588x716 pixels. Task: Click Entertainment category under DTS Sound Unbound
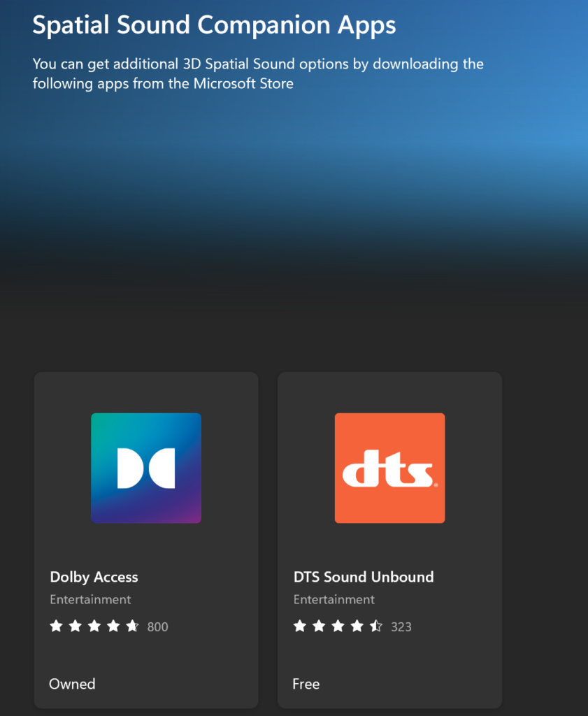[334, 599]
